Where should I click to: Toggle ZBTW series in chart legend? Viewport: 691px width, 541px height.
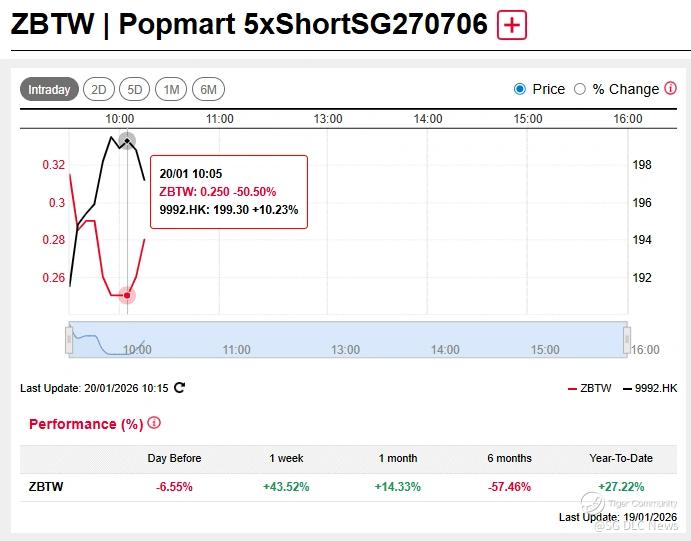(589, 388)
